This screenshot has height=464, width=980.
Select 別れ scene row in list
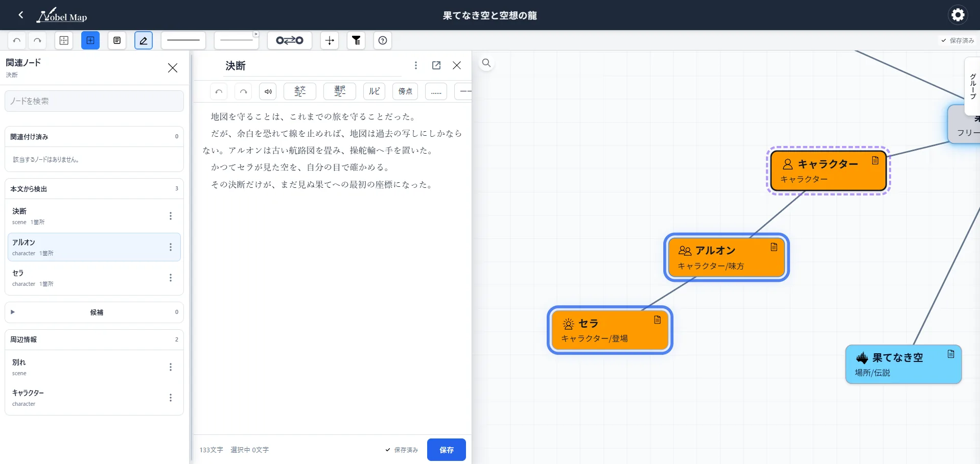click(94, 367)
